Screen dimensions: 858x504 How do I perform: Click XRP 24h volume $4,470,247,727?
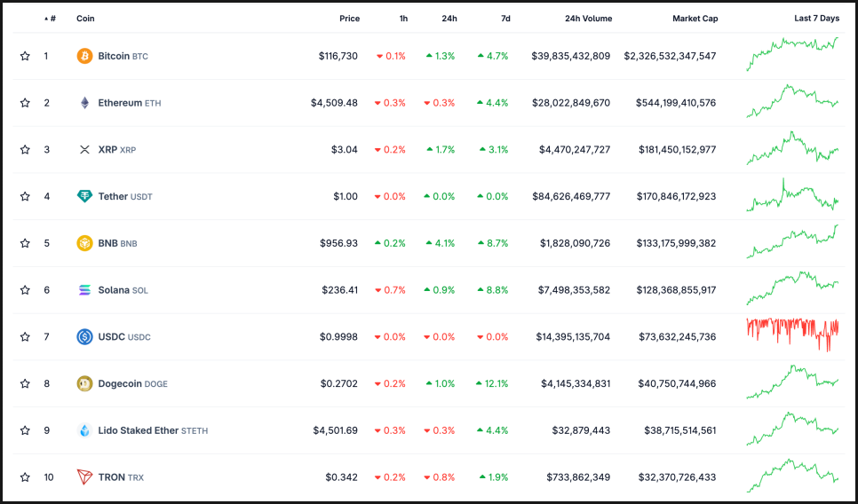575,149
